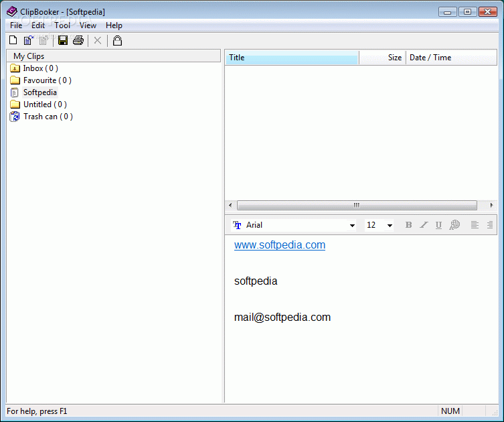Click the word "softpedia" in the editor

point(256,281)
